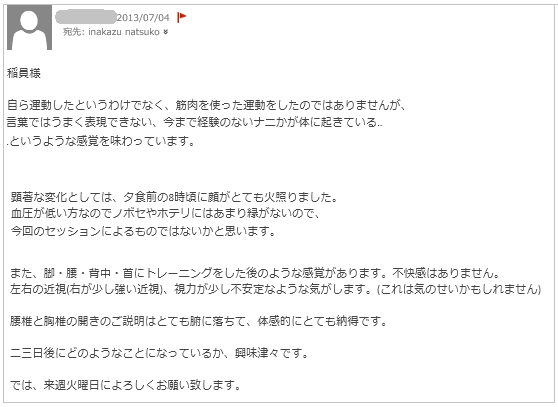
Task: Click the line starting 二三日後に
Action: pos(159,353)
